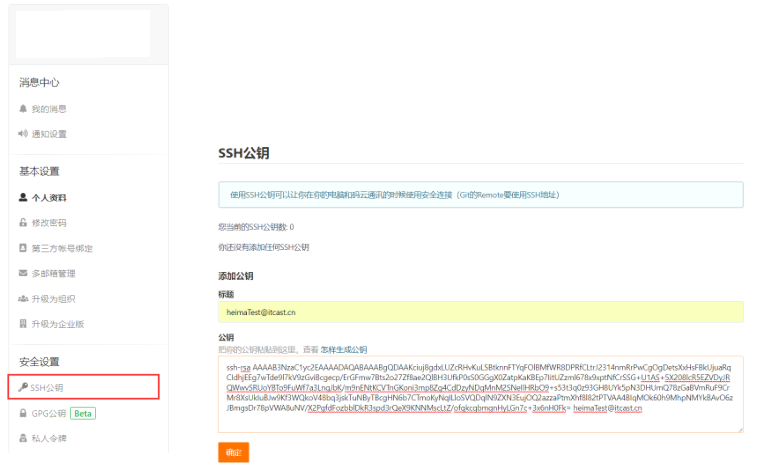
Task: Click the 添加公钥 subheading
Action: click(x=236, y=276)
